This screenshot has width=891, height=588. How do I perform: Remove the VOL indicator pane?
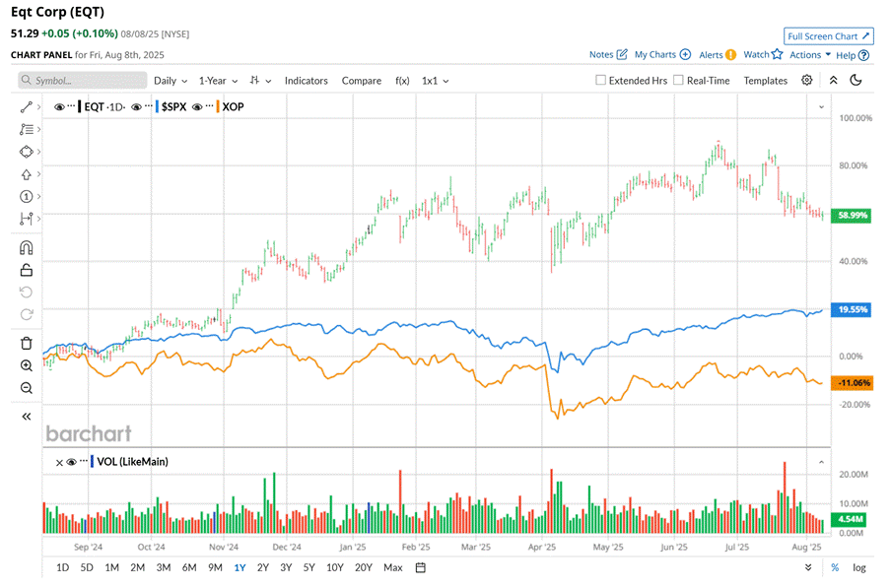point(59,462)
